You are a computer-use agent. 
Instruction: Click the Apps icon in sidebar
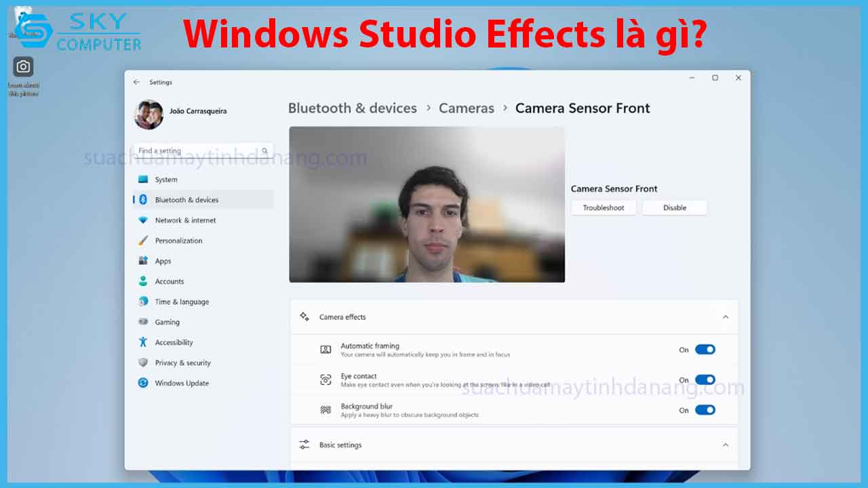pyautogui.click(x=143, y=261)
